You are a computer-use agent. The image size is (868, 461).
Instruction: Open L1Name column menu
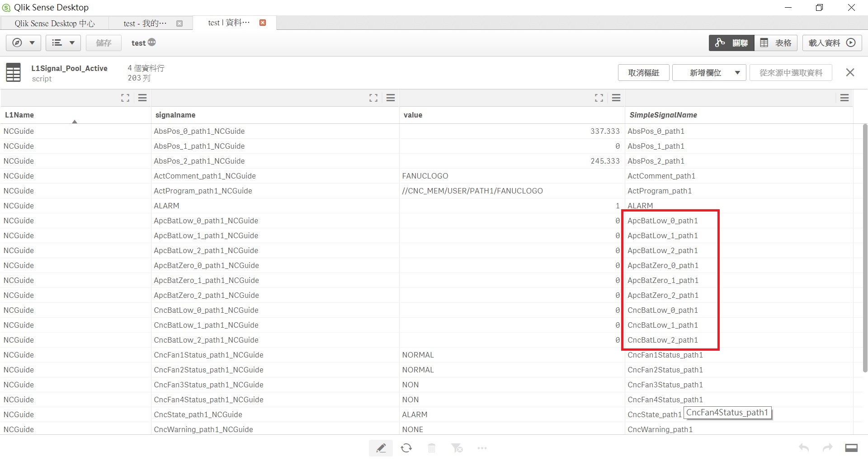point(142,98)
